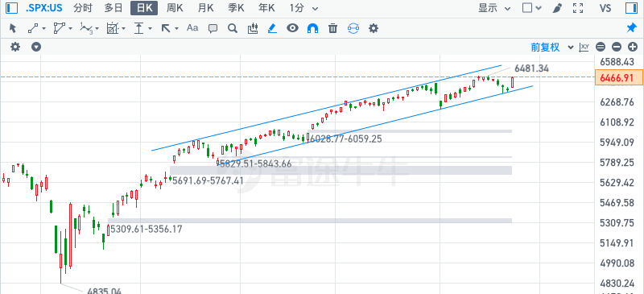Click the 4835.04 low price label
The width and height of the screenshot is (644, 294).
[105, 290]
